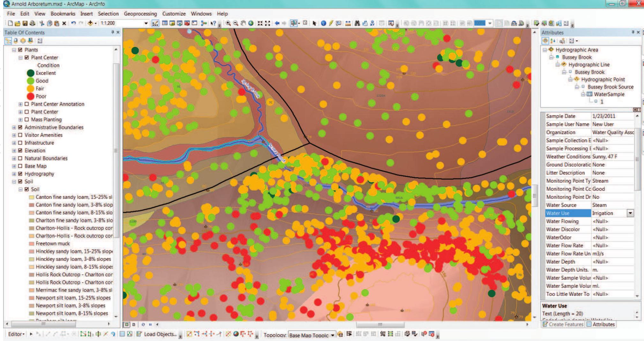Click List By Source icon in Table Of Contents
The image size is (644, 341).
[x=15, y=41]
